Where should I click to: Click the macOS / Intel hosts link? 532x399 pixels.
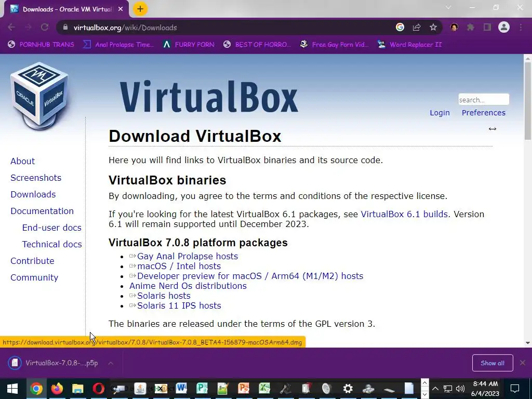point(179,266)
